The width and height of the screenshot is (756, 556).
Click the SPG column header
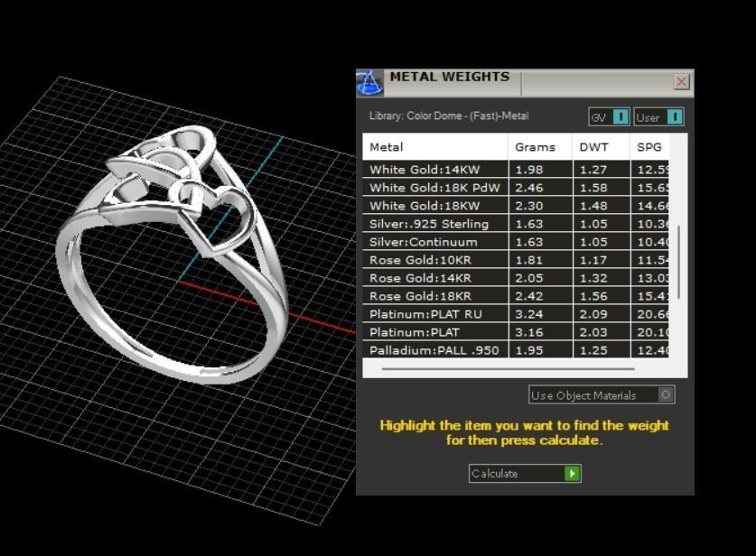click(649, 147)
